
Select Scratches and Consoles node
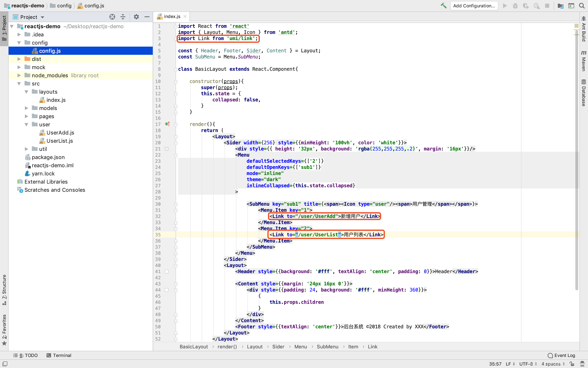(x=55, y=190)
